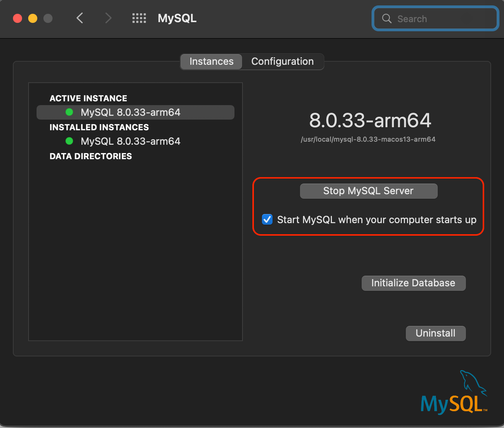Click the Search input field

pyautogui.click(x=435, y=19)
